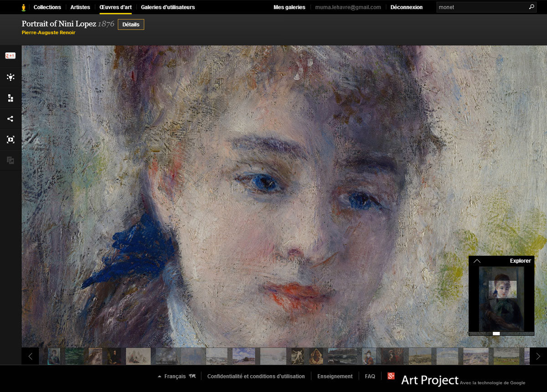Open the FAQ link
The image size is (547, 392).
coord(370,377)
